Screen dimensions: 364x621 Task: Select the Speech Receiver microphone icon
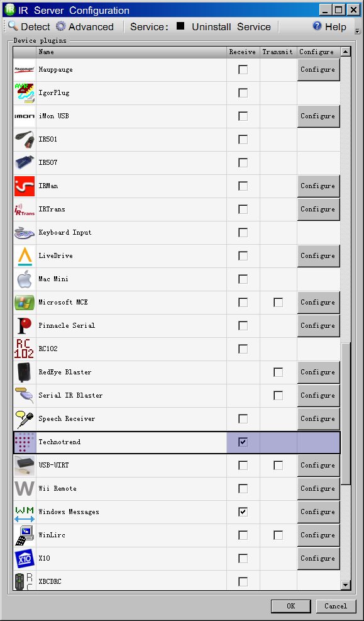pyautogui.click(x=25, y=419)
